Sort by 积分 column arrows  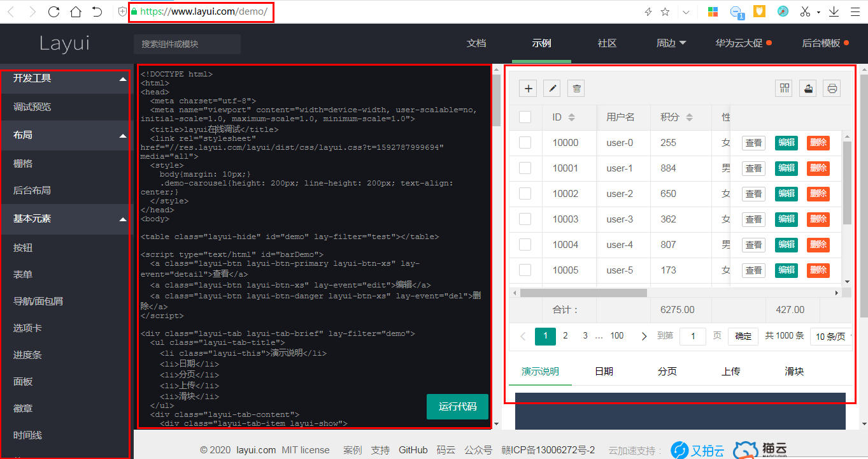click(x=690, y=117)
